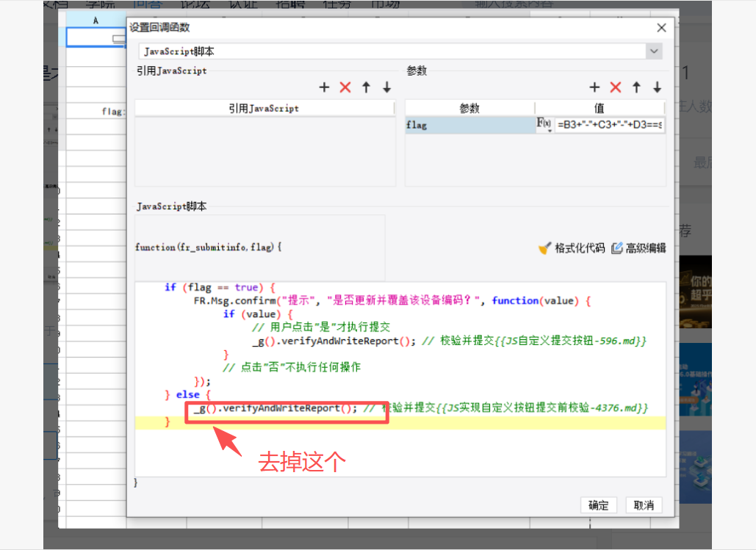
Task: Move the parameter up
Action: [636, 87]
